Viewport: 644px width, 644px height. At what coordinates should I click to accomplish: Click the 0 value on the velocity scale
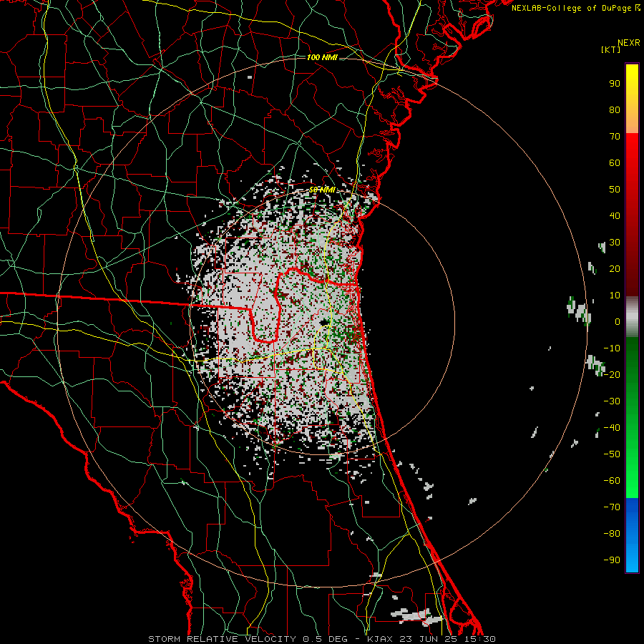(618, 321)
